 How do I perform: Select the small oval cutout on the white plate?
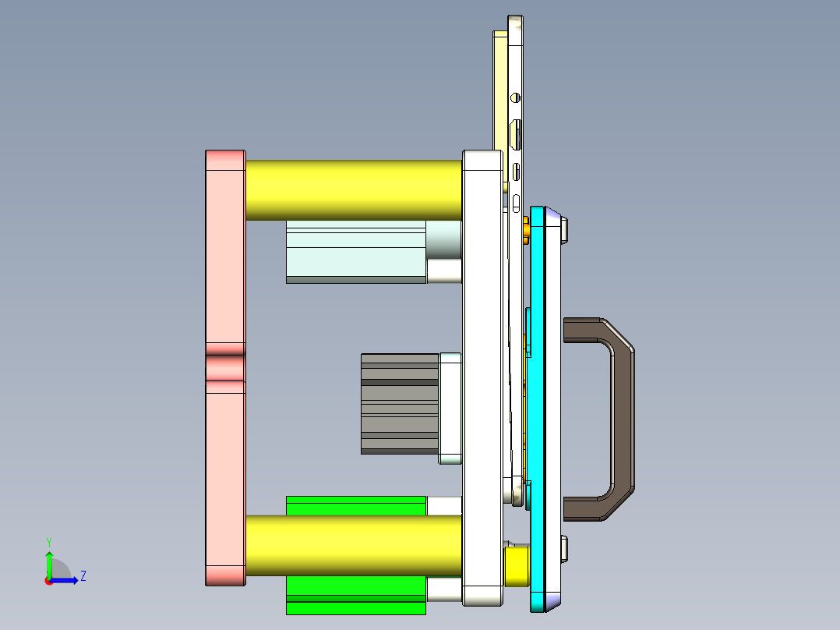(x=516, y=202)
